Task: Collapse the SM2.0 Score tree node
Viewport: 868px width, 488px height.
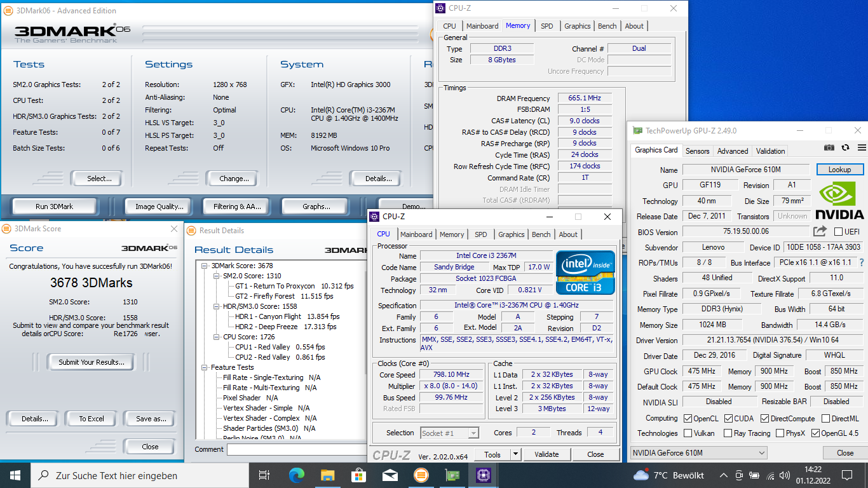Action: 217,276
